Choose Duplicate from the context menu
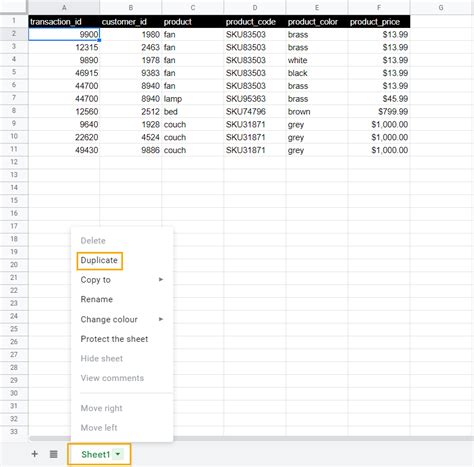474x467 pixels. pos(99,260)
